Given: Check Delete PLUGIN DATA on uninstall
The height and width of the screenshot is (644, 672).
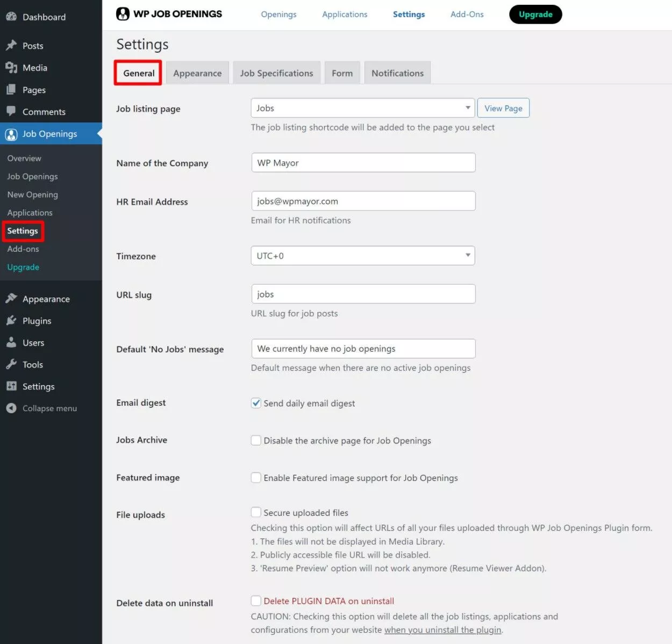Looking at the screenshot, I should click(x=256, y=600).
